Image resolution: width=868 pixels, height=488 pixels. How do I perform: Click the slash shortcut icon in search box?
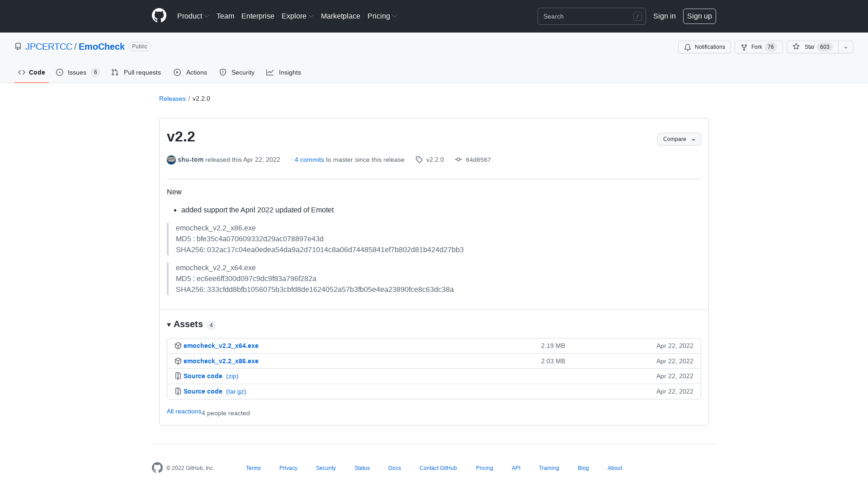pyautogui.click(x=637, y=16)
